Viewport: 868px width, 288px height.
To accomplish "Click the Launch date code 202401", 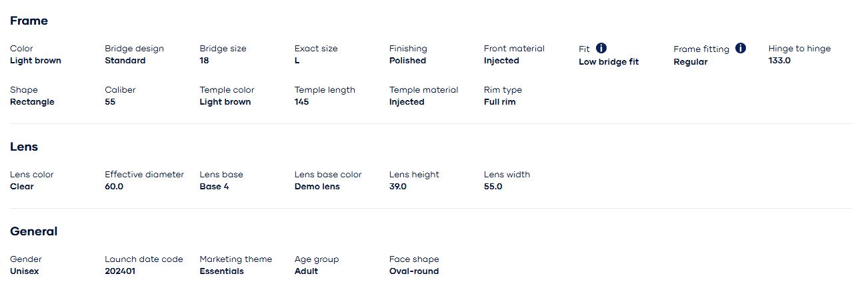I will pos(121,271).
